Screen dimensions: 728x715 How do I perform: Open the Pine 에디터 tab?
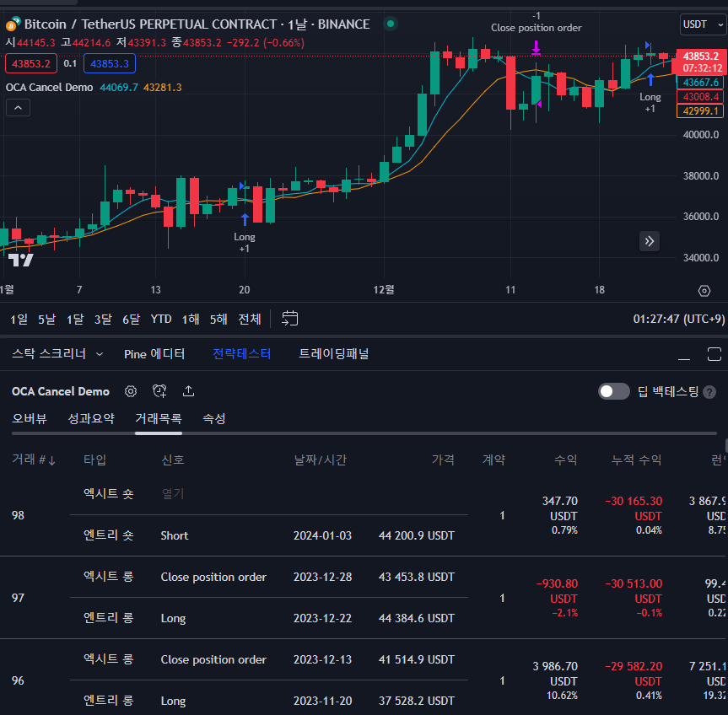click(154, 354)
